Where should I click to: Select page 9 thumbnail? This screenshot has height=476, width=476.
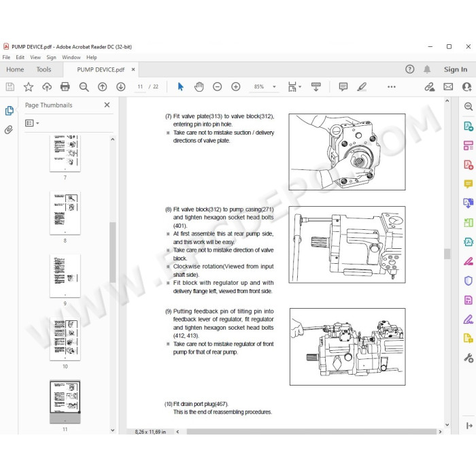(65, 276)
